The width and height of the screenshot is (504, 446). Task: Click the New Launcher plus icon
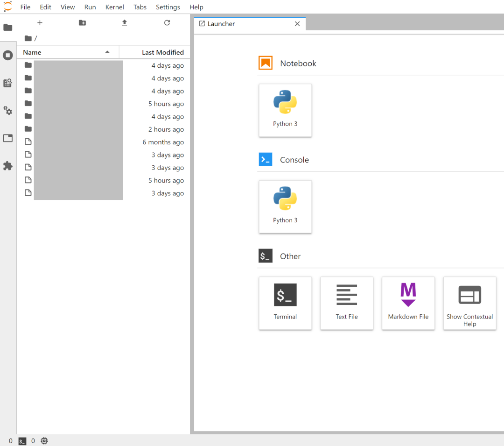point(40,23)
